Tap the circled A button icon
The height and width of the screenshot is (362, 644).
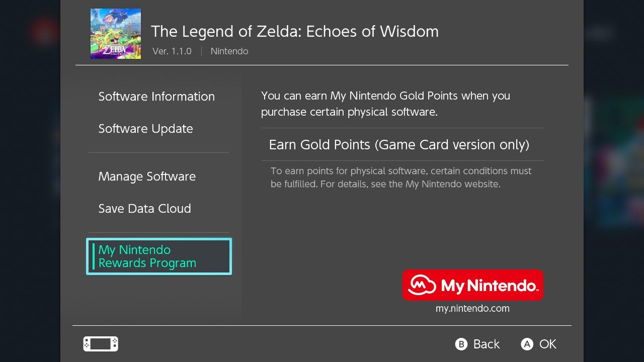click(527, 344)
